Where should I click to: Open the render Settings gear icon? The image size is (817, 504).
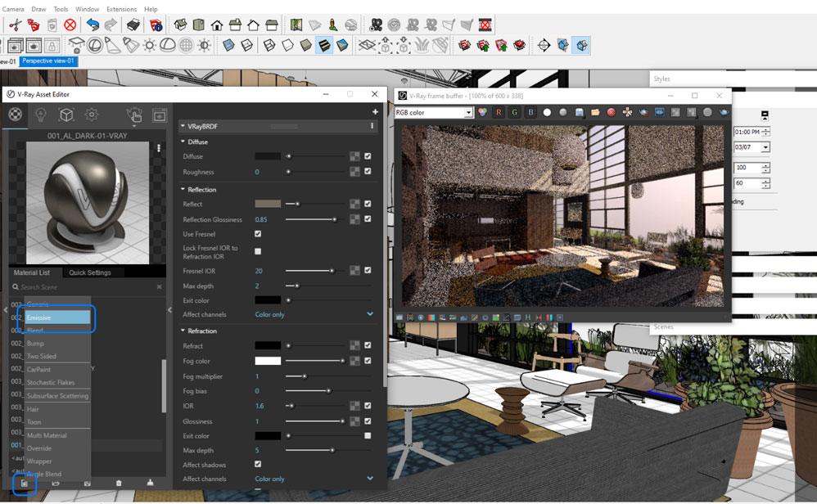[92, 115]
